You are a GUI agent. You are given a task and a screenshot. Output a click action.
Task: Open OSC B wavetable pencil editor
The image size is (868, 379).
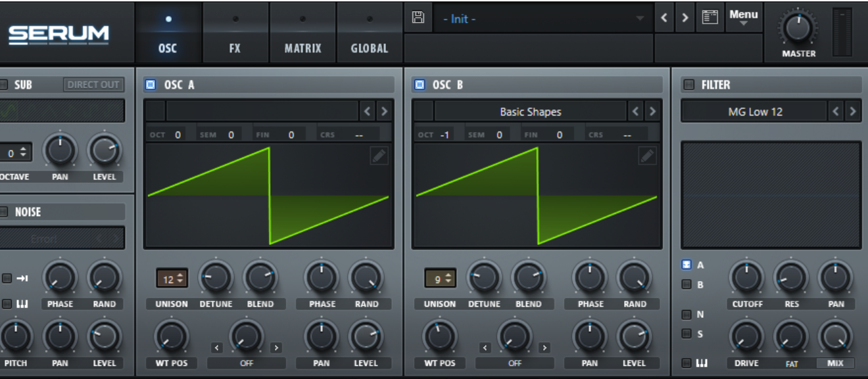647,156
